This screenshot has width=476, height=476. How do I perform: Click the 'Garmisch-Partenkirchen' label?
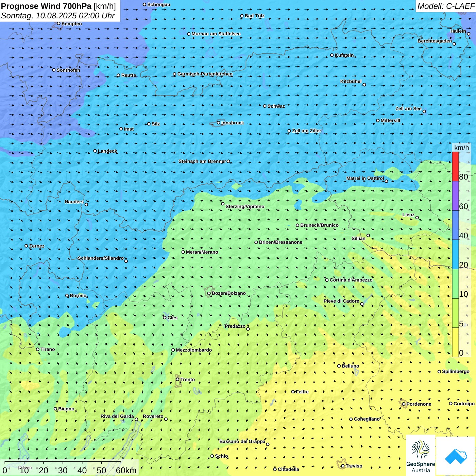tap(205, 74)
